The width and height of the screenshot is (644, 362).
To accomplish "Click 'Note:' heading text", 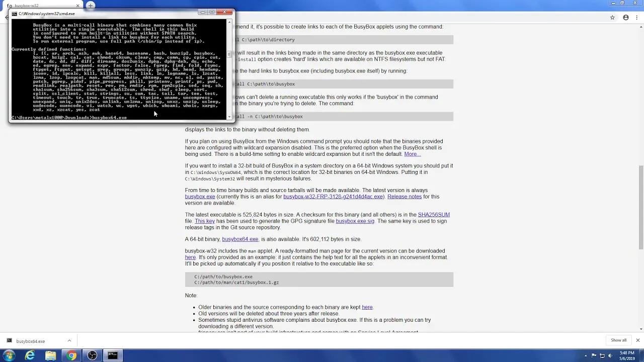I will click(191, 296).
